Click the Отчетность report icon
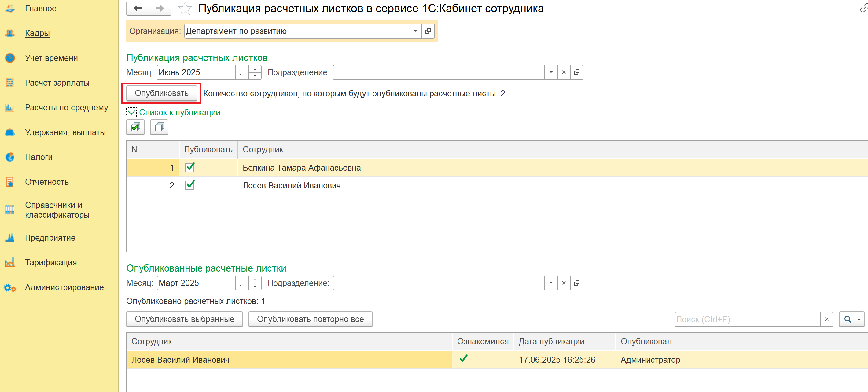The height and width of the screenshot is (392, 868). [x=10, y=182]
